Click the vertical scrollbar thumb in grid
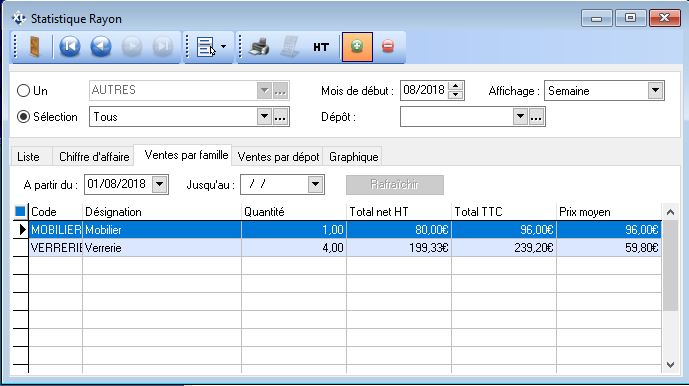 point(670,266)
